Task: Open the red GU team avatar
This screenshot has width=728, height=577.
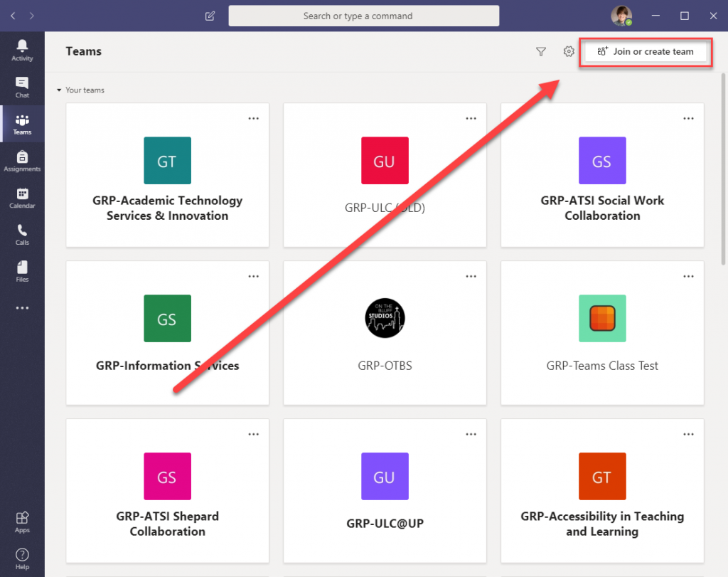Action: coord(385,160)
